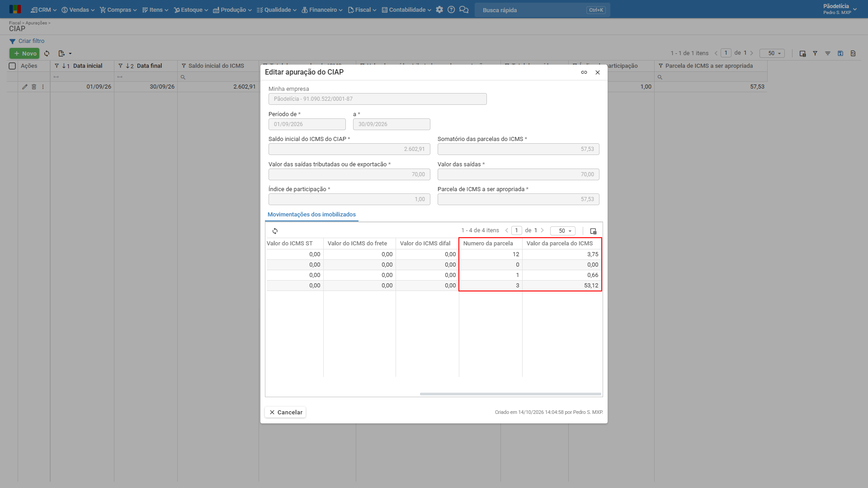Screen dimensions: 868x488
Task: Refresh the CIAP list next to Novo
Action: point(47,53)
